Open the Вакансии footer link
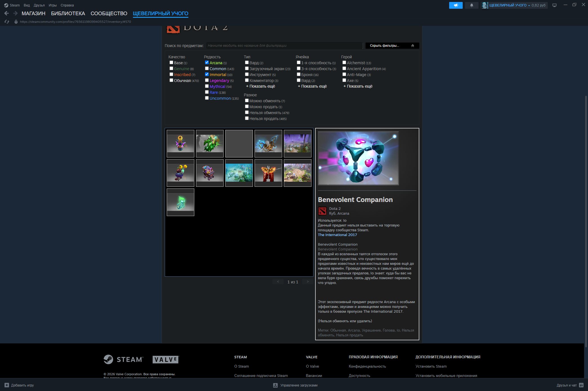 pos(314,376)
